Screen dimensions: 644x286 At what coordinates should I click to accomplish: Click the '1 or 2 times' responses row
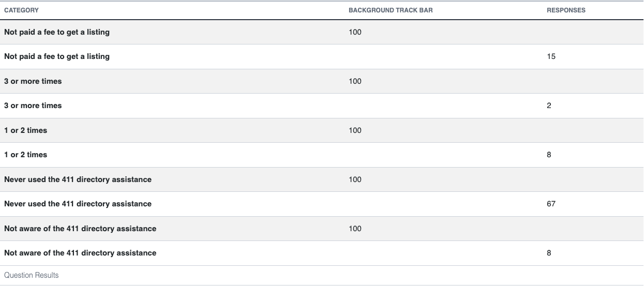coord(322,155)
